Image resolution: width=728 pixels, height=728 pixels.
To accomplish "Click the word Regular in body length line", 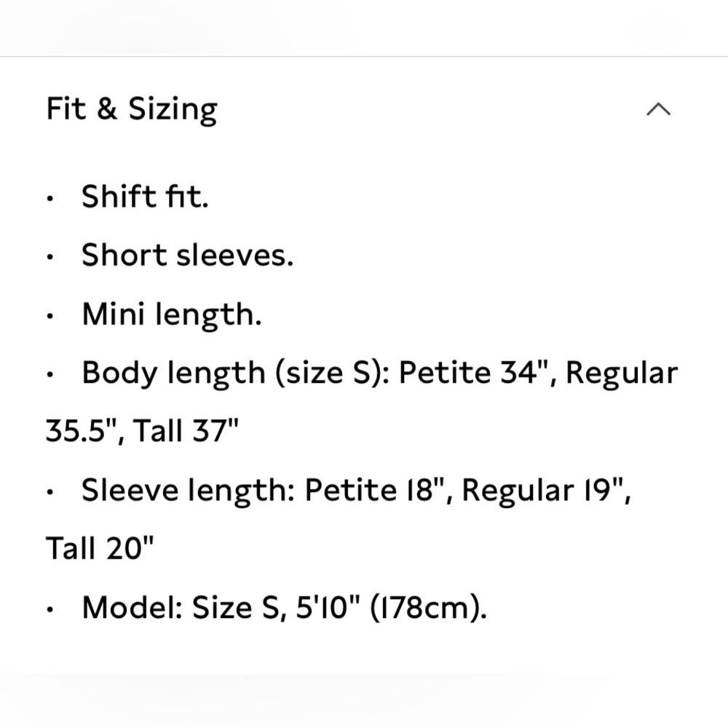I will pyautogui.click(x=622, y=373).
